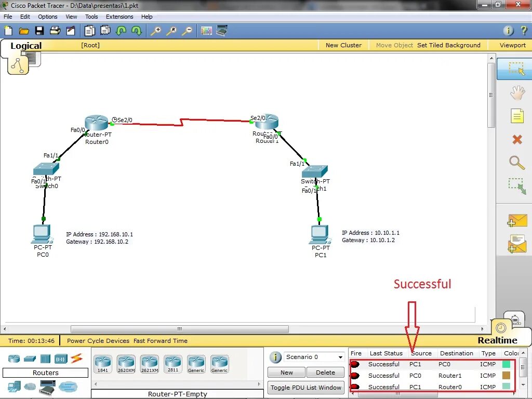Choose the Select tool in right panel
Viewport: 532px width, 399px height.
pyautogui.click(x=516, y=69)
